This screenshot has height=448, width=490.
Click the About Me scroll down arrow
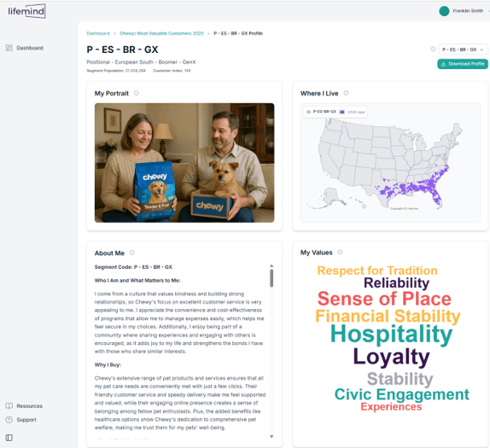pyautogui.click(x=271, y=436)
